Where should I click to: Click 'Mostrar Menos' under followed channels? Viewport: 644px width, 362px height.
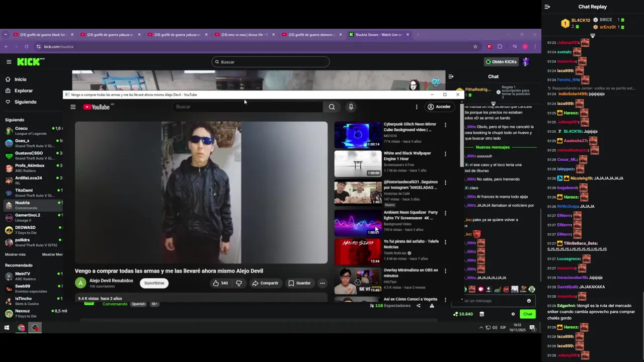click(52, 254)
